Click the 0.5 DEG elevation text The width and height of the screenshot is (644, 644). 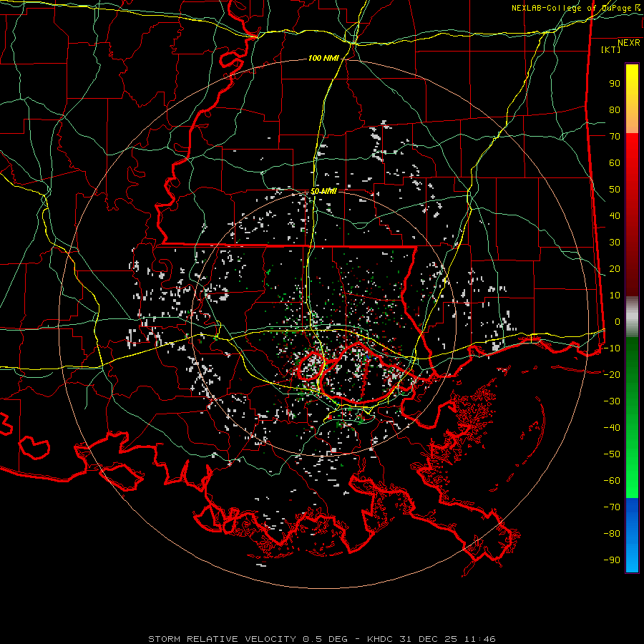(325, 639)
